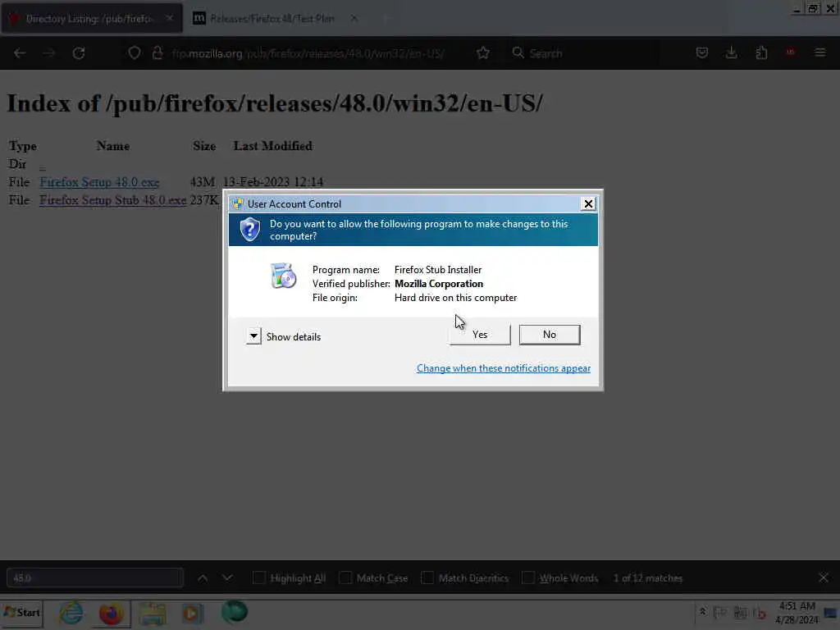Open the Windows Start menu
Viewport: 840px width, 630px height.
point(22,612)
